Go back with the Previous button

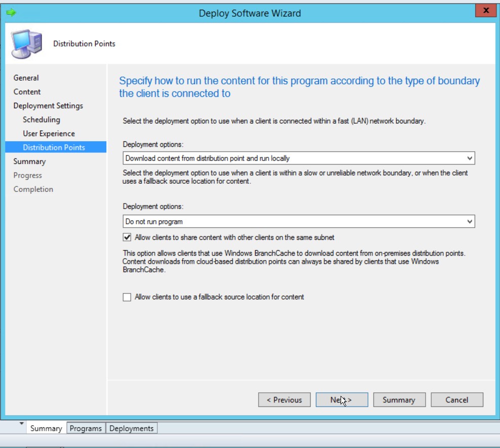[x=284, y=400]
